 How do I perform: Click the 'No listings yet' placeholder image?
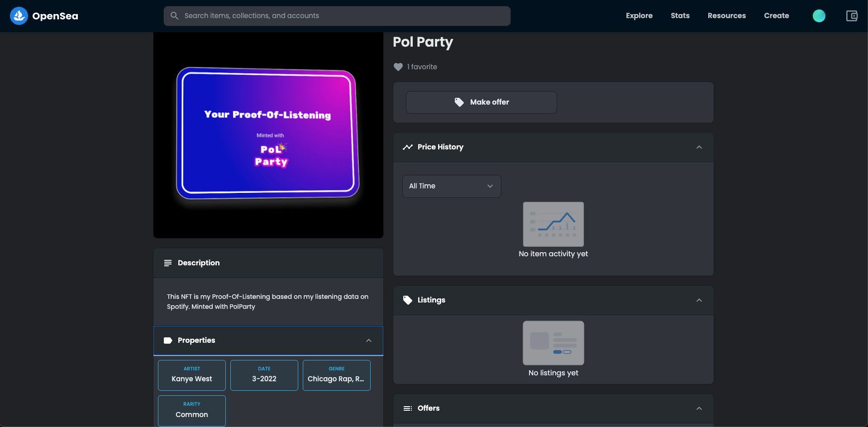click(x=553, y=343)
